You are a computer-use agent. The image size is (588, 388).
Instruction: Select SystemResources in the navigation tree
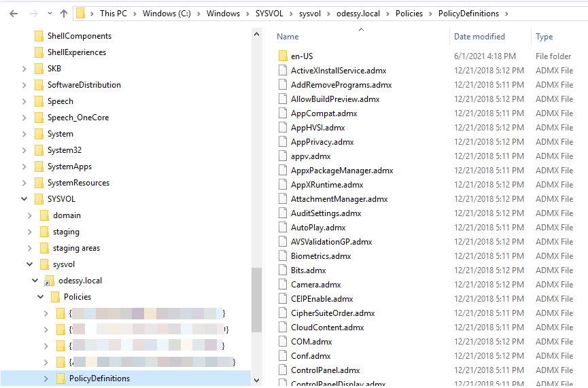tap(78, 183)
